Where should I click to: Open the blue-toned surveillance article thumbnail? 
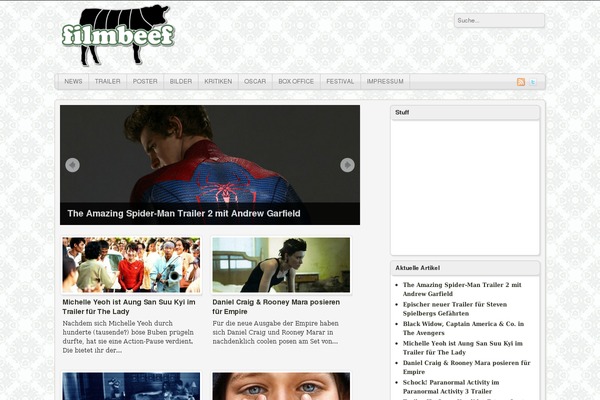pos(131,386)
